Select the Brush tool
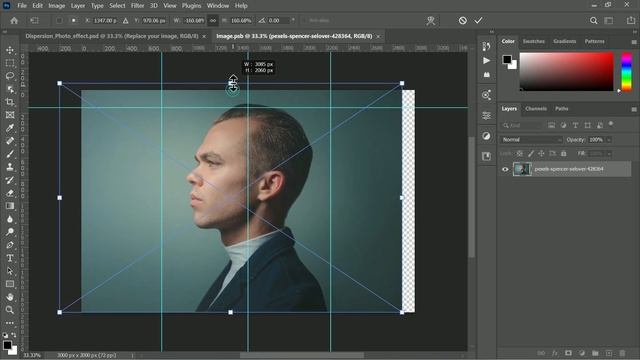The image size is (640, 360). (x=10, y=154)
